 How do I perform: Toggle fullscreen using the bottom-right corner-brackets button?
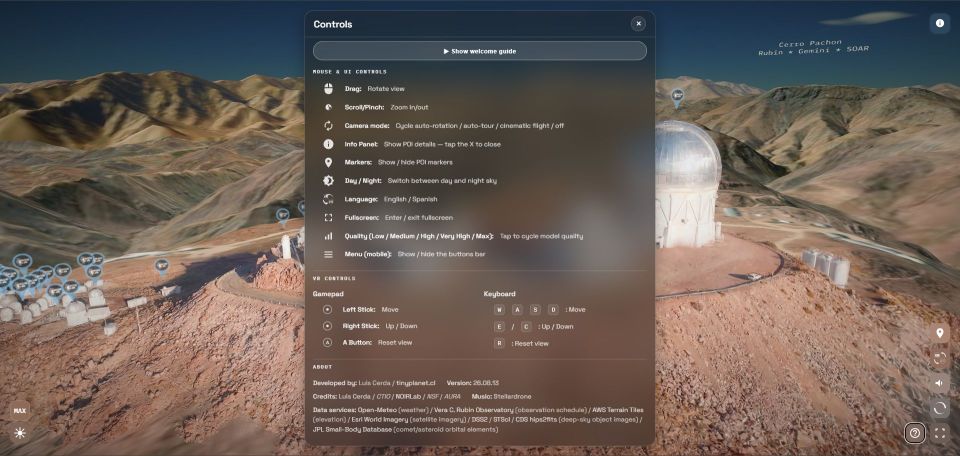point(939,433)
